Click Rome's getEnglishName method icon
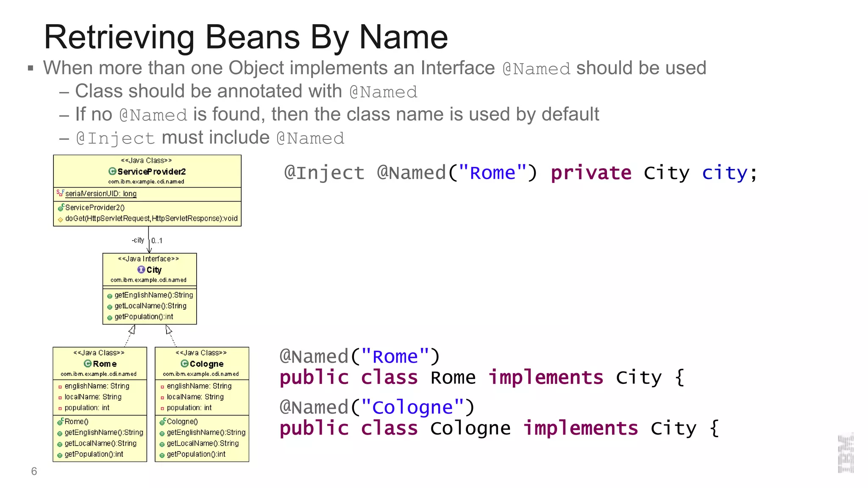The width and height of the screenshot is (868, 488). click(x=60, y=433)
